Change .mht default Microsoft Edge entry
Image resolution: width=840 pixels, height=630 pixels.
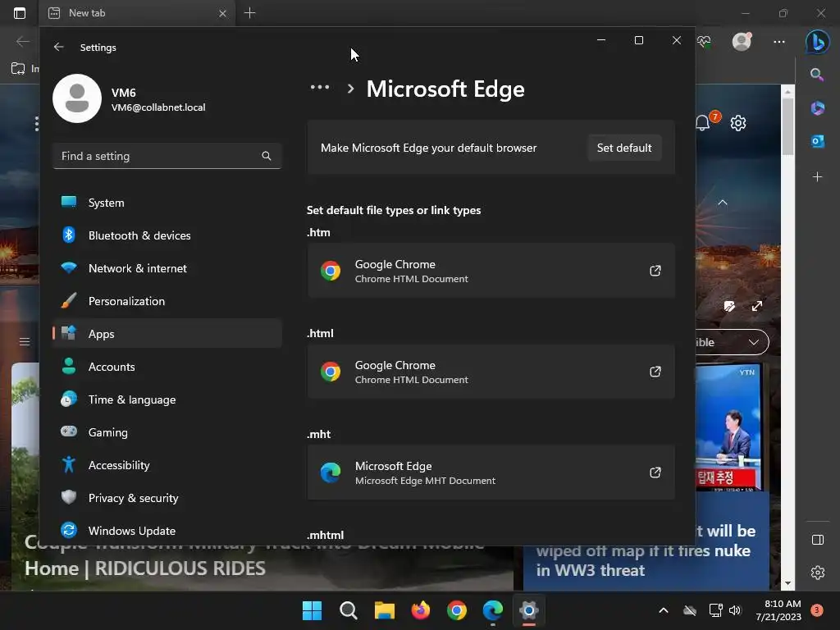pos(491,472)
